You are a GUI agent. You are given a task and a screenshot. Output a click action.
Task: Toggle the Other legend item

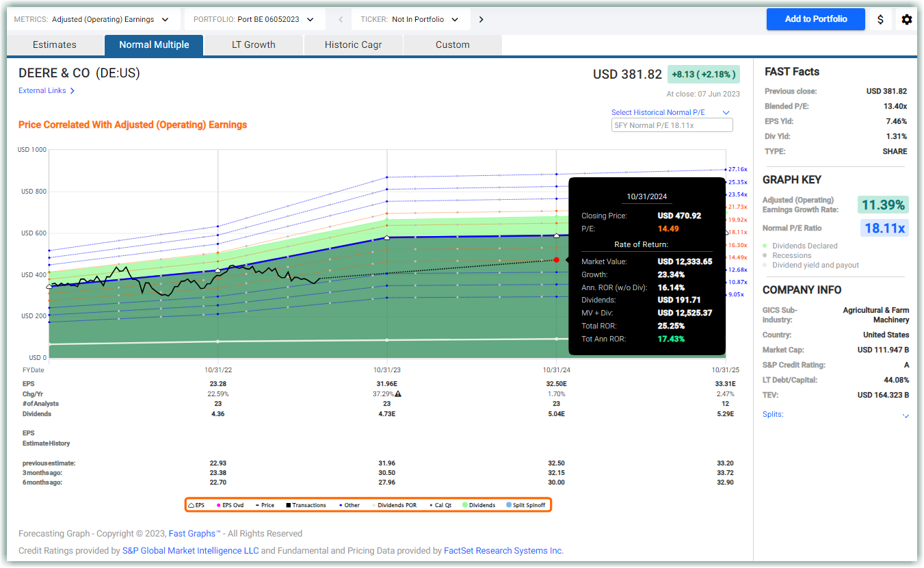pos(349,505)
